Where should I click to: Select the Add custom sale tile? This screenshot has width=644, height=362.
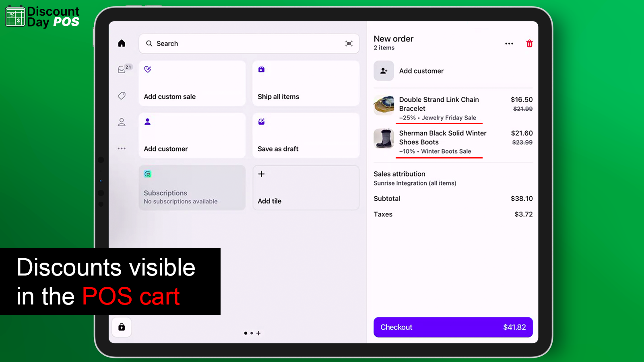[x=192, y=83]
